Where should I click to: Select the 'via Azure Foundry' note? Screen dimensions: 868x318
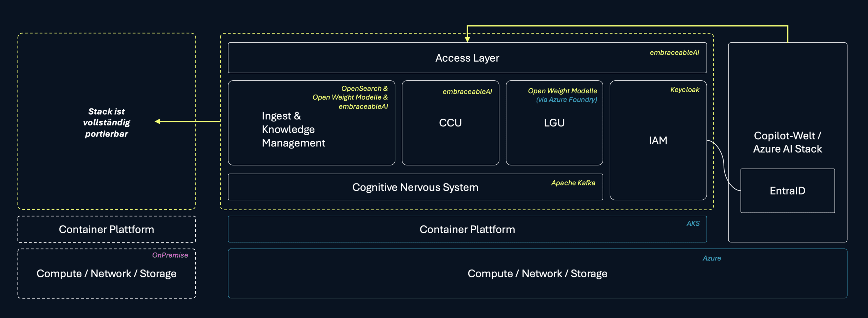tap(566, 100)
